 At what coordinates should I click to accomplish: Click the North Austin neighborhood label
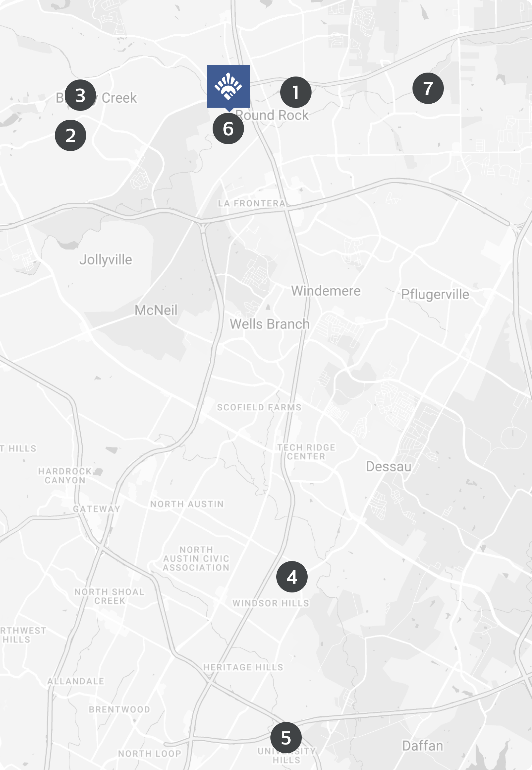(187, 504)
